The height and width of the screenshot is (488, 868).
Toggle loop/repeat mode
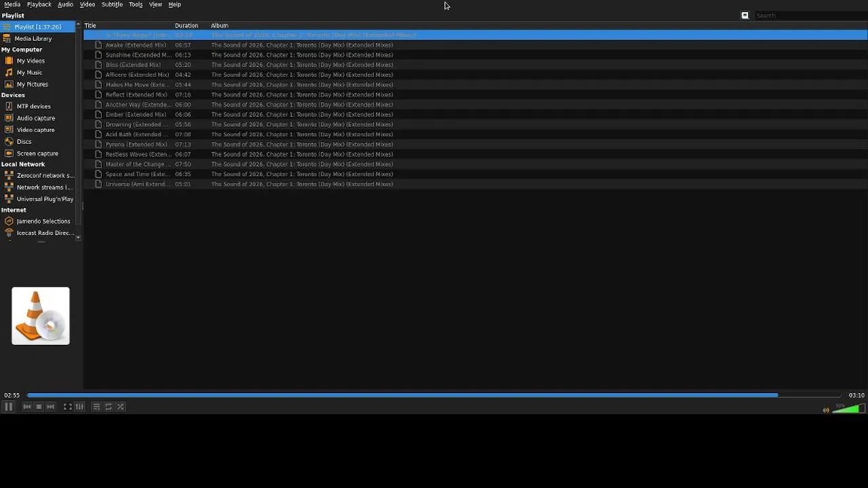(x=108, y=407)
